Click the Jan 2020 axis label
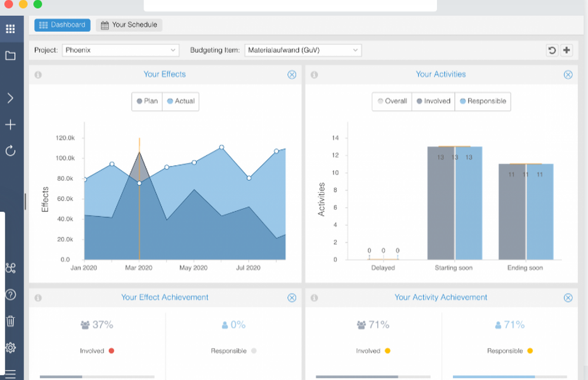 click(x=83, y=268)
